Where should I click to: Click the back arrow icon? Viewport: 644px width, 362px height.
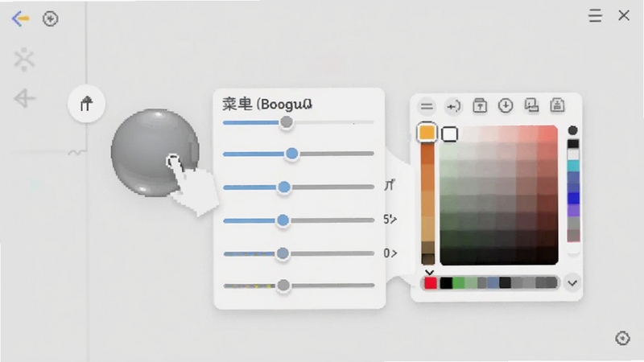(x=20, y=19)
